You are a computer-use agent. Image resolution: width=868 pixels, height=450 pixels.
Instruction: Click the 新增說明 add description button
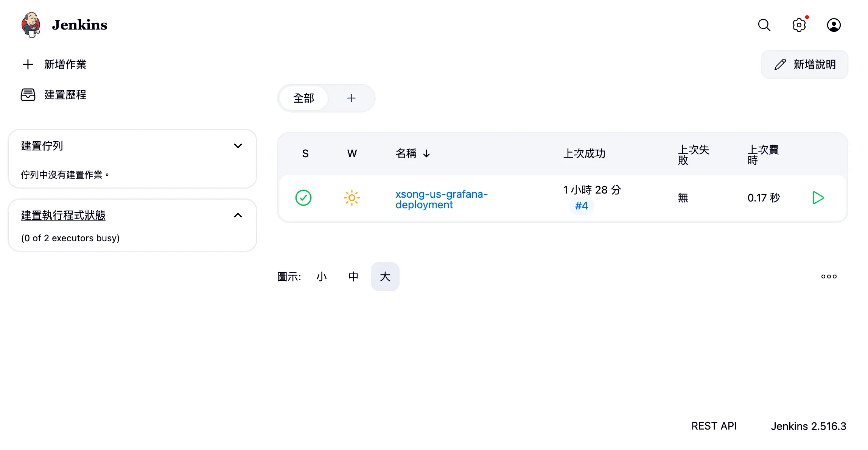click(804, 65)
